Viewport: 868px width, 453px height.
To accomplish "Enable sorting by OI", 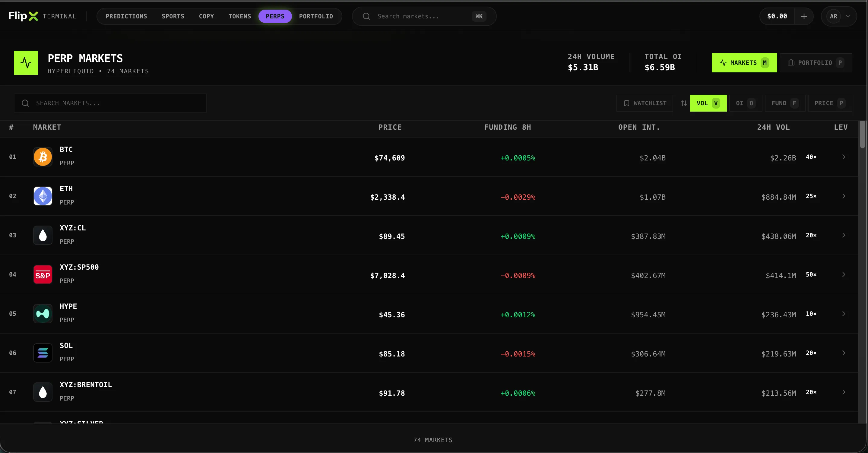I will 745,103.
